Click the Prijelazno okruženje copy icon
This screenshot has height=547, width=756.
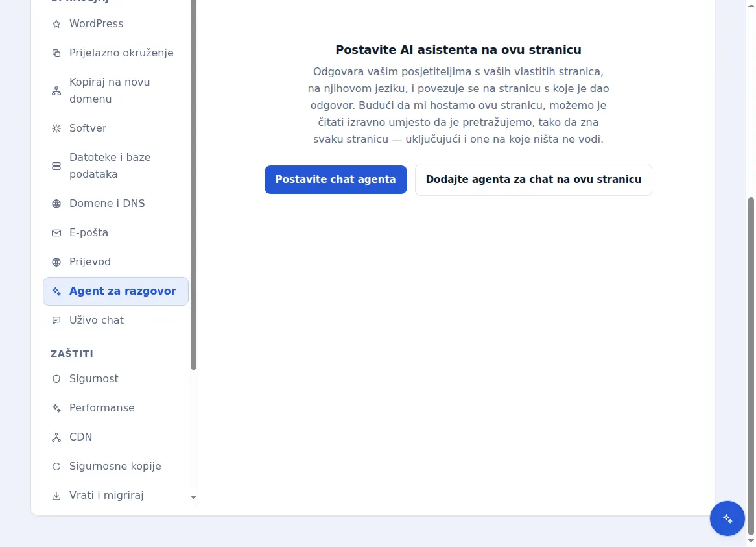[56, 53]
